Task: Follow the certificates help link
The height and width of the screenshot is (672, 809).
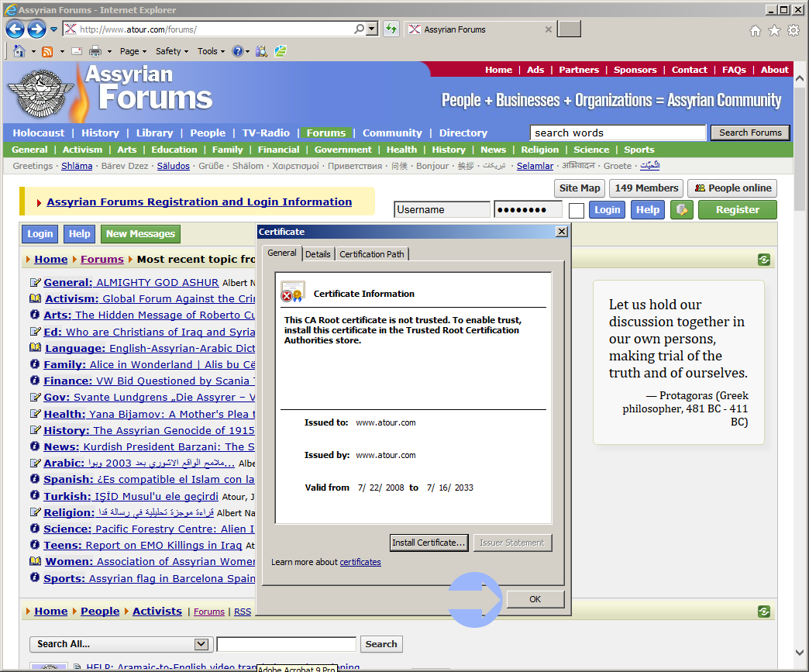Action: click(360, 562)
